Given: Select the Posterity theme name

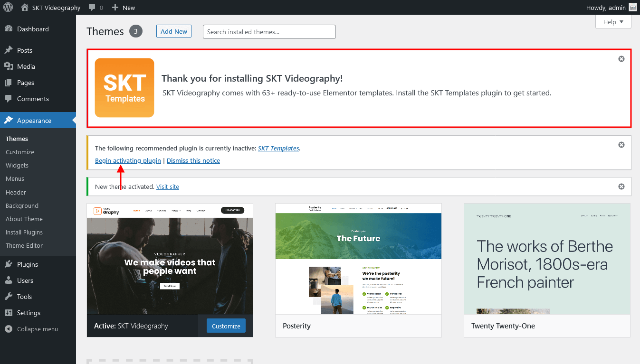Looking at the screenshot, I should point(296,326).
